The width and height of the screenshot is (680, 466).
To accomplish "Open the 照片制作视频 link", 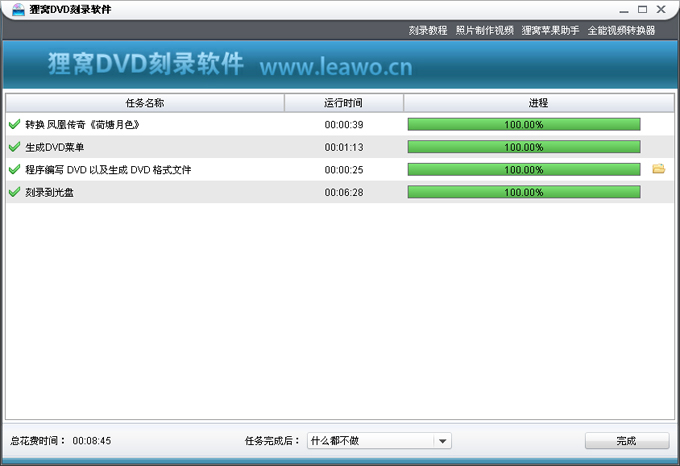I will pyautogui.click(x=484, y=30).
